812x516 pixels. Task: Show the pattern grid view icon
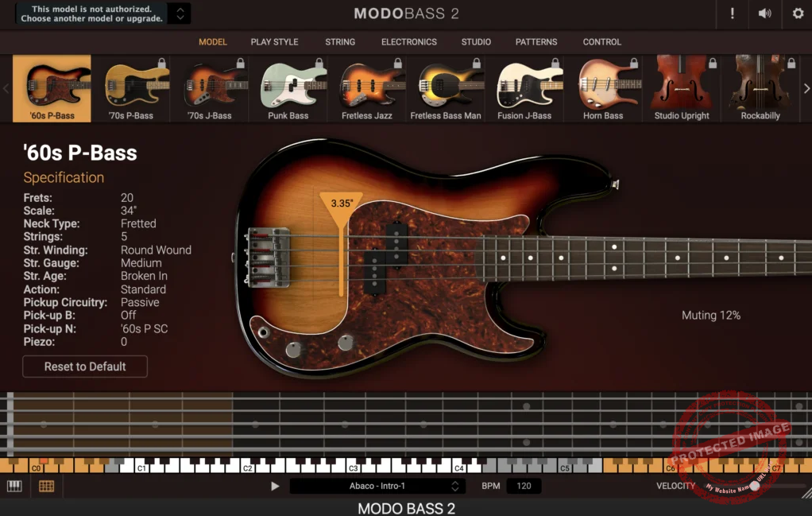(46, 486)
